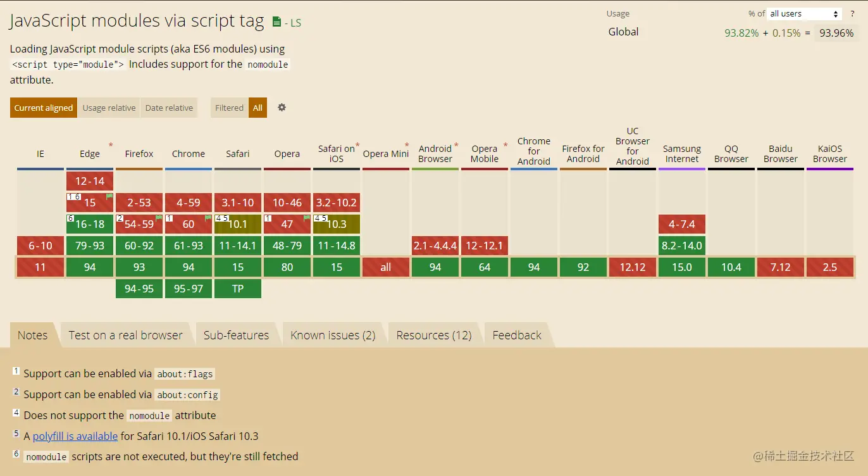This screenshot has width=868, height=476.
Task: Click the Chrome column header
Action: (189, 154)
